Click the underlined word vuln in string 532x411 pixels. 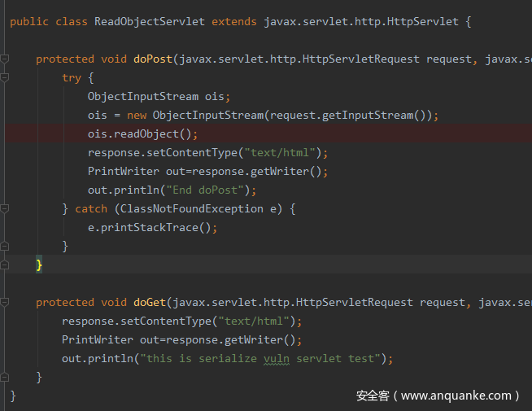coord(277,359)
